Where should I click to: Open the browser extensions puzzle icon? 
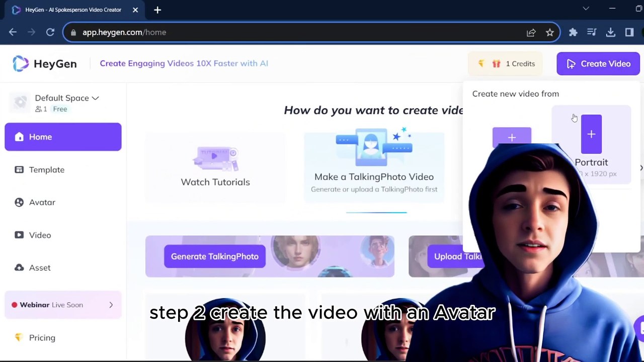coord(573,32)
